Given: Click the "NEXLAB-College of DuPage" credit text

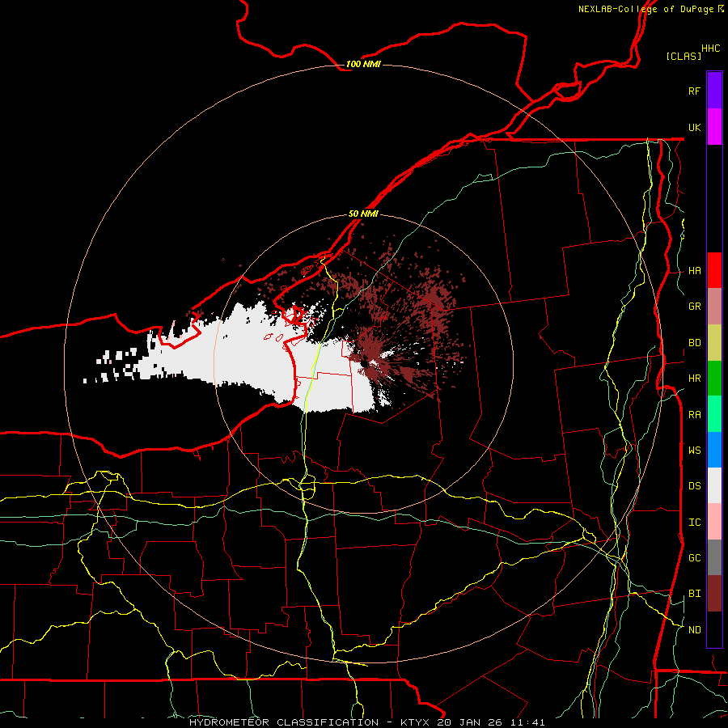Looking at the screenshot, I should click(645, 9).
